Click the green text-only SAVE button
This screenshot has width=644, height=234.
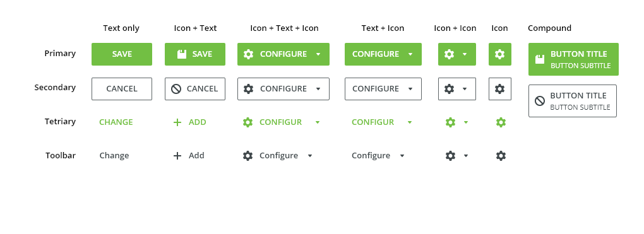click(122, 54)
